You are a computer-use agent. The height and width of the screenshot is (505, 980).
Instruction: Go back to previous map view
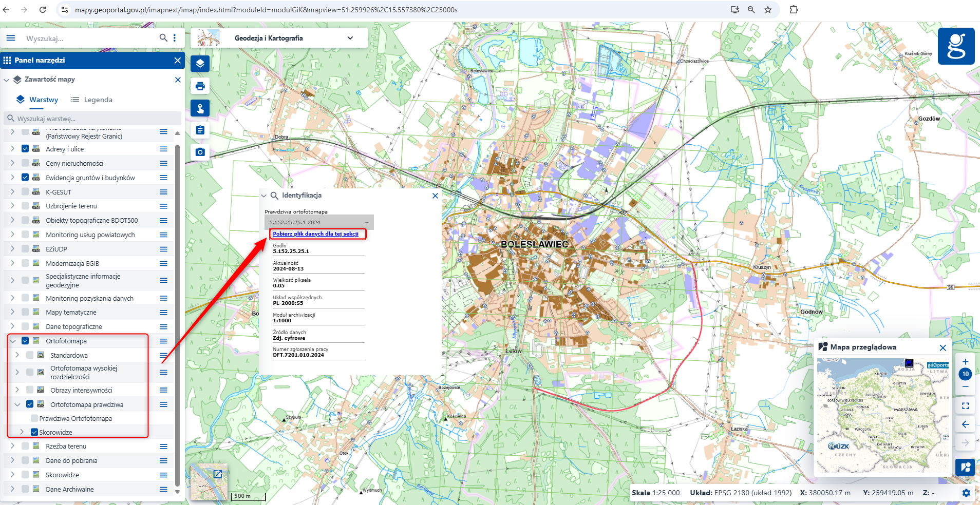(x=965, y=424)
